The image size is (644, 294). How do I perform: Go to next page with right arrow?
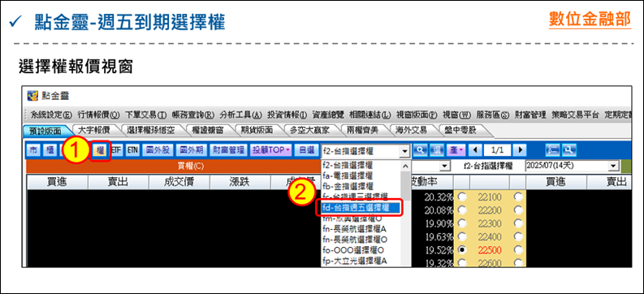pyautogui.click(x=521, y=151)
